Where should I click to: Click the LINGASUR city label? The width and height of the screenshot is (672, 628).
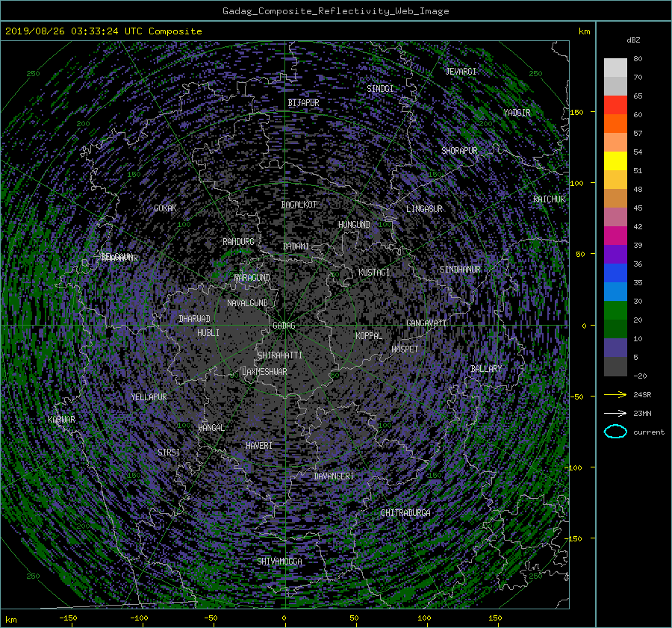pos(424,209)
